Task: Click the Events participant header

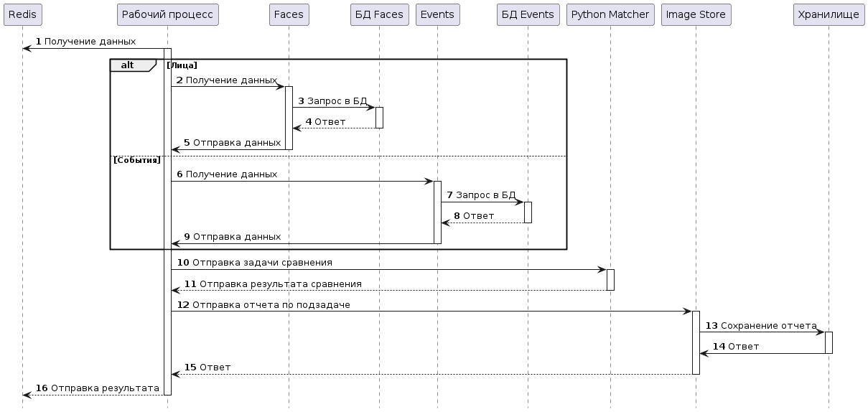Action: click(x=437, y=14)
